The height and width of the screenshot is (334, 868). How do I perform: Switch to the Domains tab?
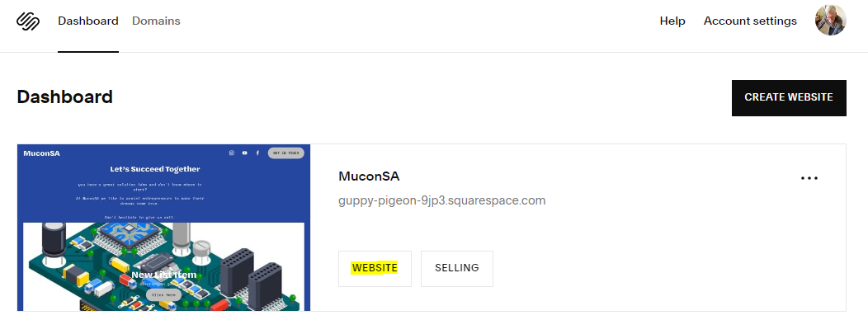point(156,21)
